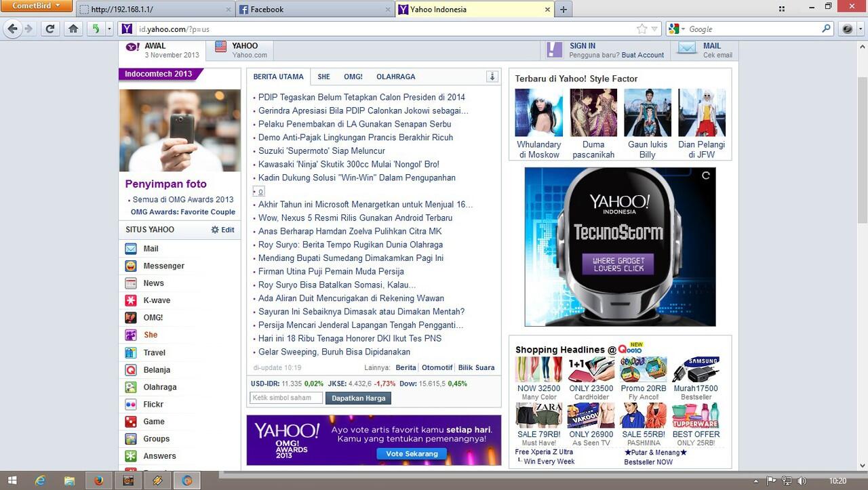Click the Sign In avatar icon
Viewport: 868px width, 490px height.
[554, 49]
